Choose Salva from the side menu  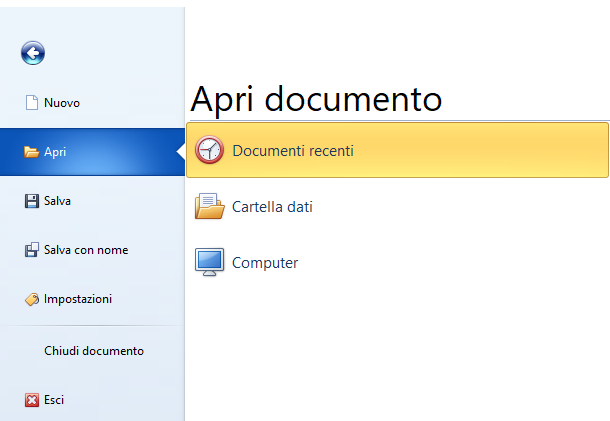(57, 201)
